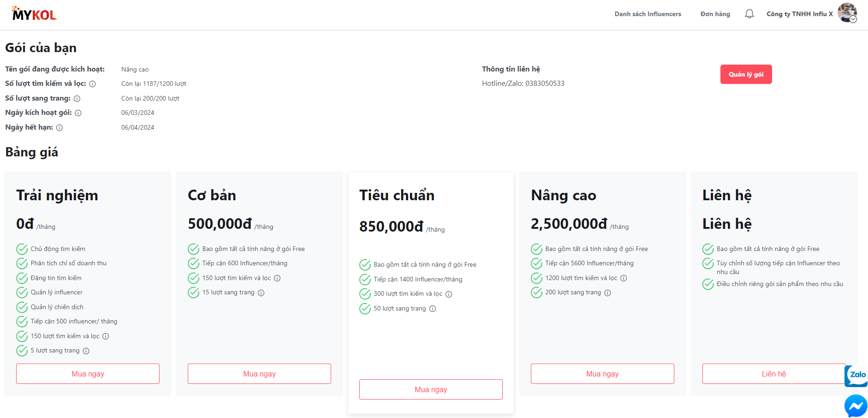Click Mua ngay under Nâng cao plan
868x418 pixels.
point(602,374)
